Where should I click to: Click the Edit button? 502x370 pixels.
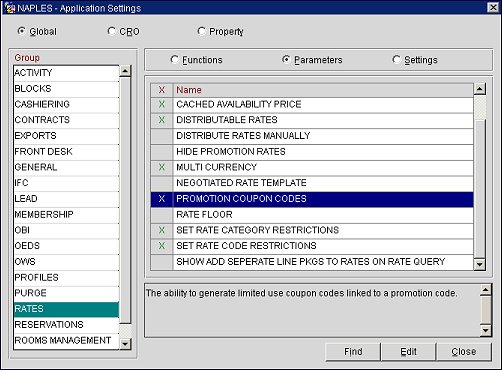point(408,352)
